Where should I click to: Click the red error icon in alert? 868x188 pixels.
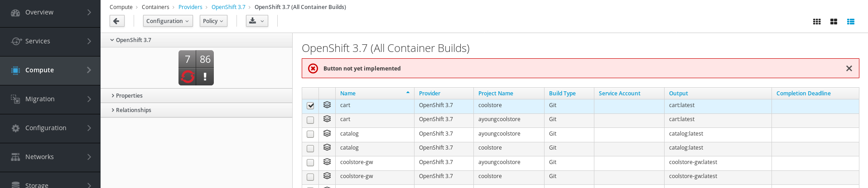pos(313,68)
